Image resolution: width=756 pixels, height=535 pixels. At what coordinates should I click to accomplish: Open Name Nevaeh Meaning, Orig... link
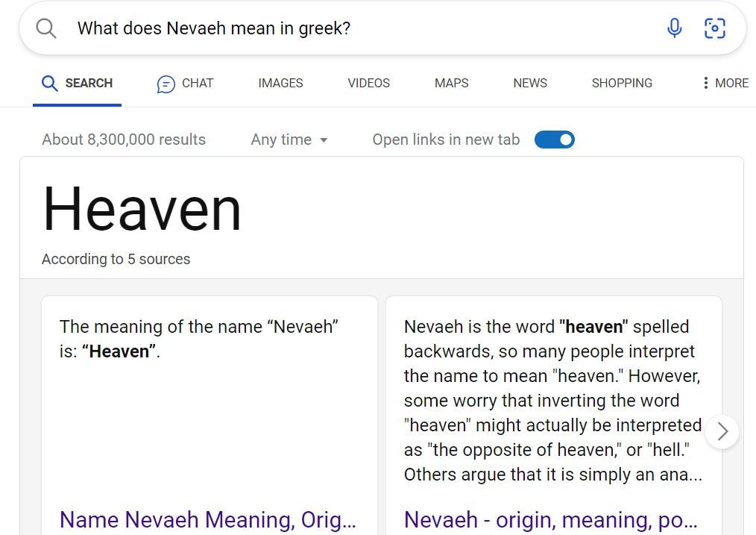[x=208, y=520]
